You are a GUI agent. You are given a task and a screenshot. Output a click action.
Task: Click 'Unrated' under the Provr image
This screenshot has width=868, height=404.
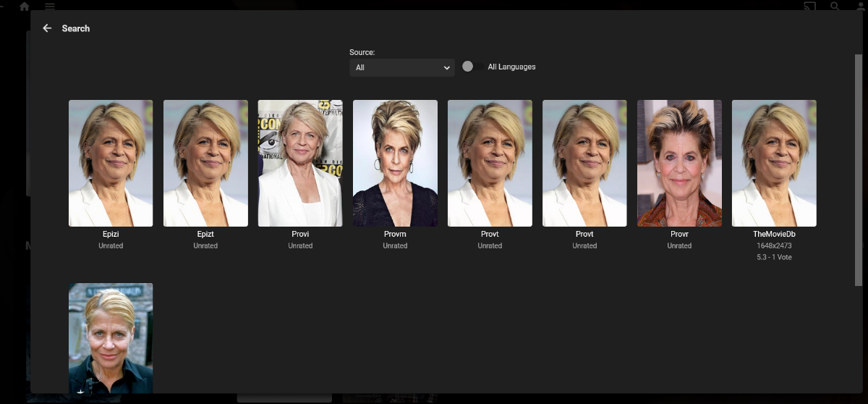(679, 245)
